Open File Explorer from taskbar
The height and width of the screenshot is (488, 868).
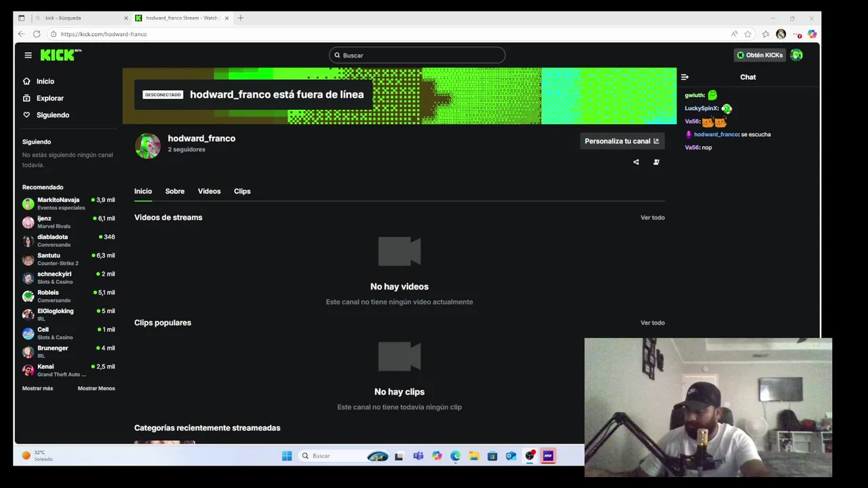click(474, 456)
